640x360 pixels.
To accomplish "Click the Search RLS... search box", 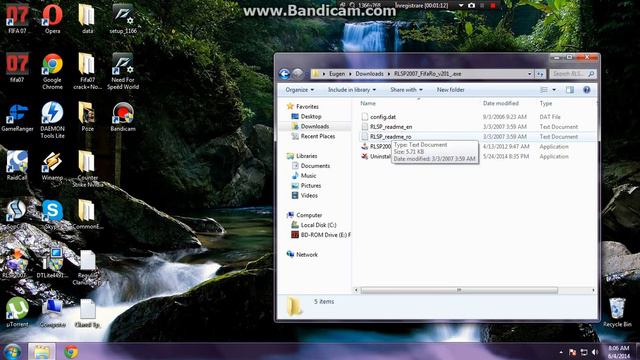I will click(x=572, y=74).
